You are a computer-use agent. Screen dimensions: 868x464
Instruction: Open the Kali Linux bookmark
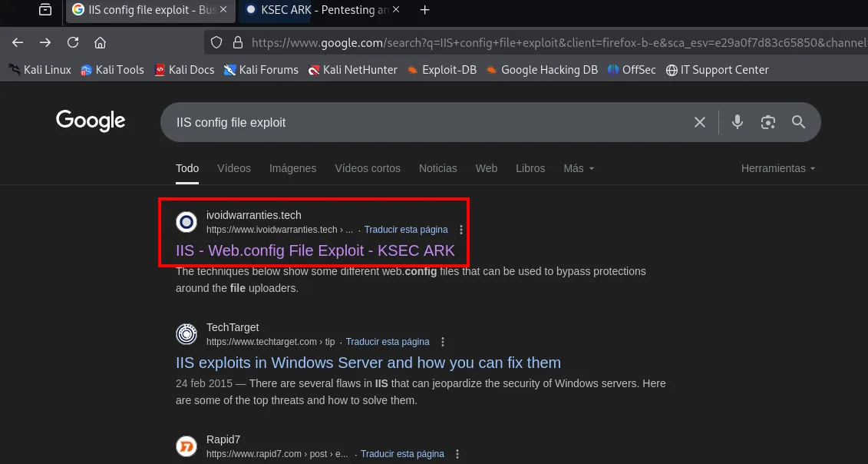coord(40,70)
